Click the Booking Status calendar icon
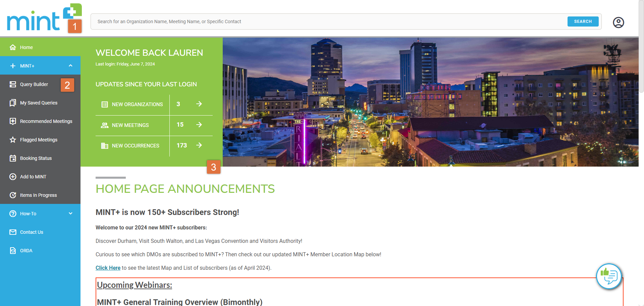The width and height of the screenshot is (644, 306). point(13,158)
